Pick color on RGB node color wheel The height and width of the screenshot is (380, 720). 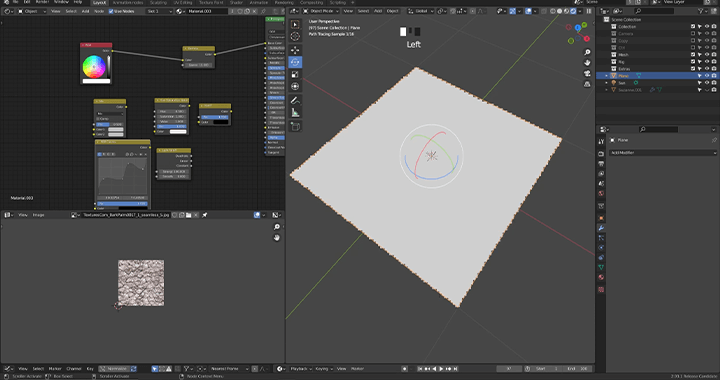(x=94, y=67)
